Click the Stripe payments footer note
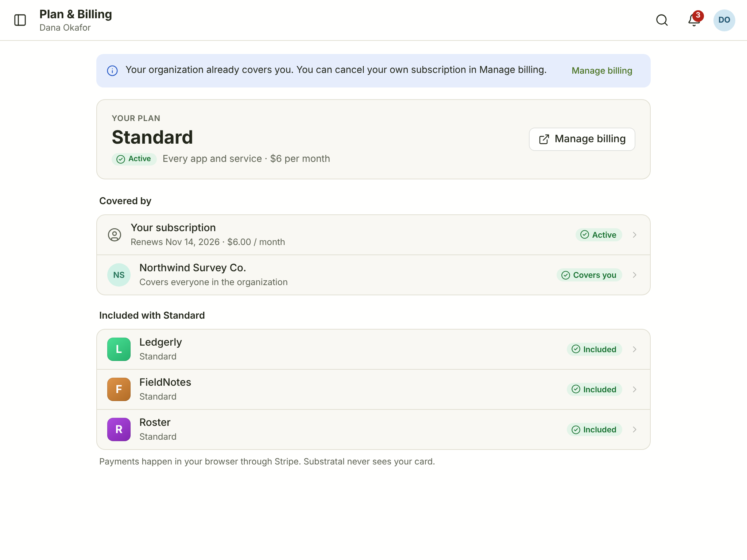Viewport: 747px width, 560px height. 267,462
